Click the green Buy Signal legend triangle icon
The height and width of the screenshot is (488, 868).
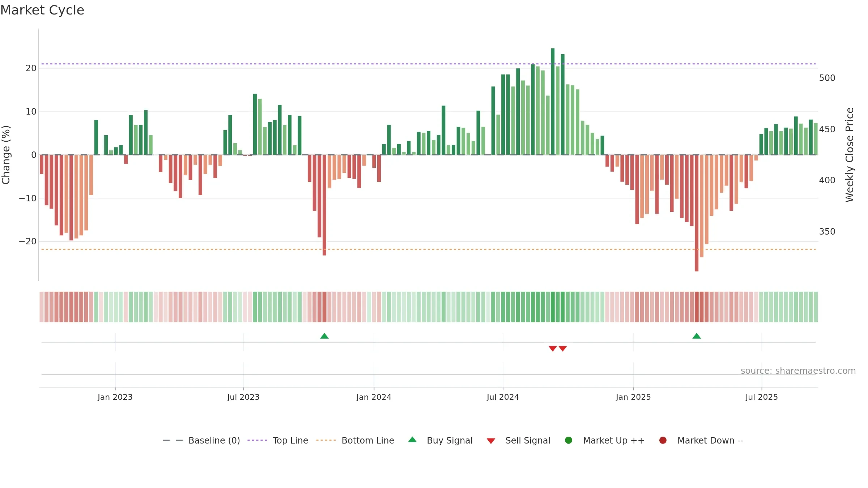412,440
